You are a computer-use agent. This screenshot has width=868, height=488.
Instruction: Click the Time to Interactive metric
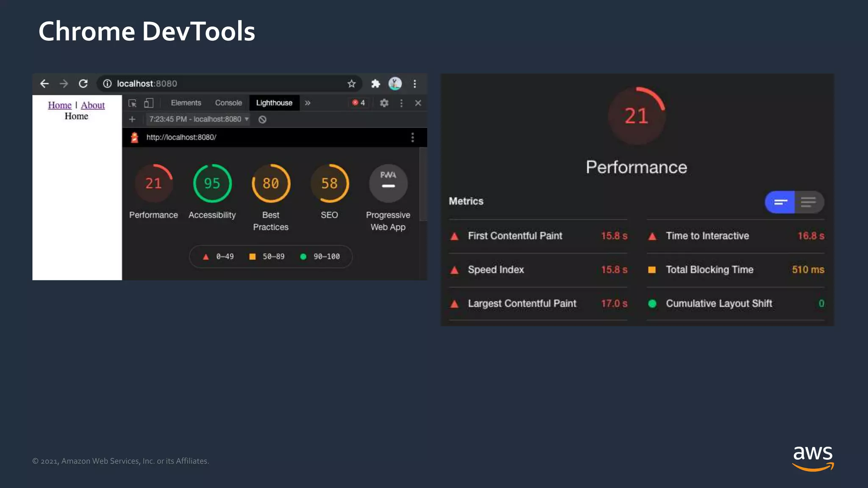point(736,236)
